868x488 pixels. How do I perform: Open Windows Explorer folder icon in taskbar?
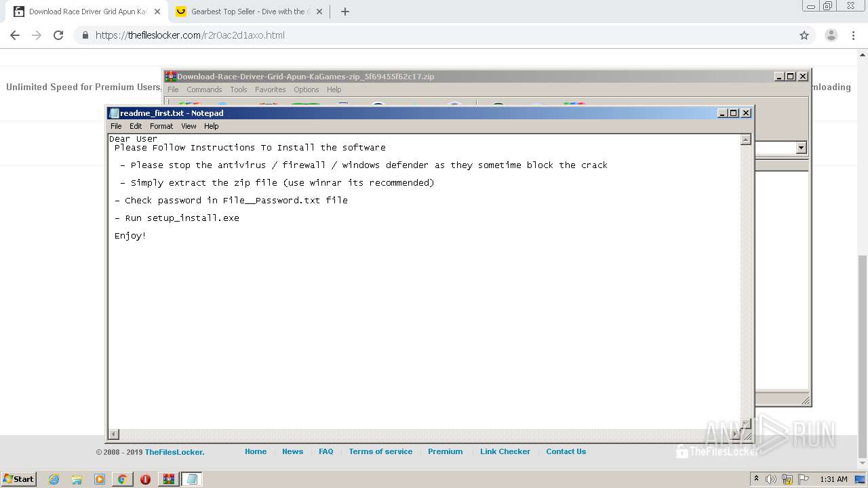(77, 479)
